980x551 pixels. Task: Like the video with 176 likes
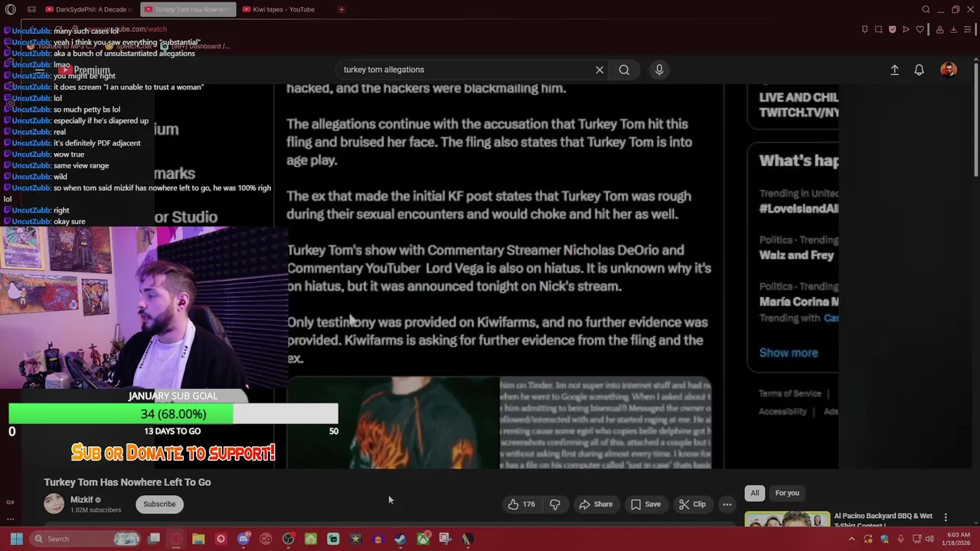pyautogui.click(x=521, y=504)
